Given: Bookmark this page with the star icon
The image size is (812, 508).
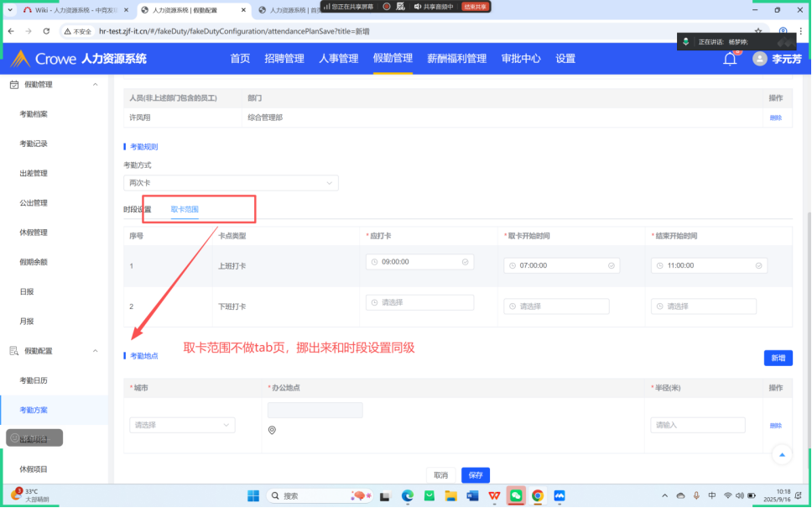Looking at the screenshot, I should 758,31.
